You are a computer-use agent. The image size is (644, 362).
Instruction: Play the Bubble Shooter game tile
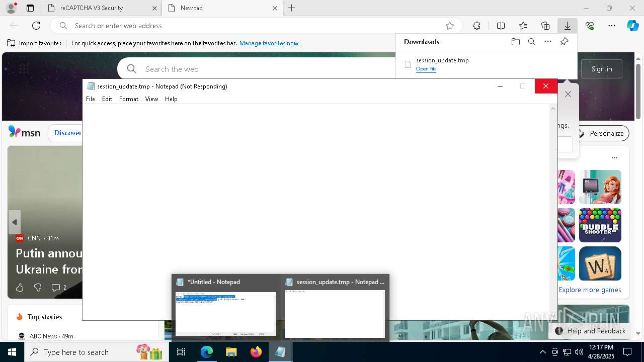tap(600, 225)
